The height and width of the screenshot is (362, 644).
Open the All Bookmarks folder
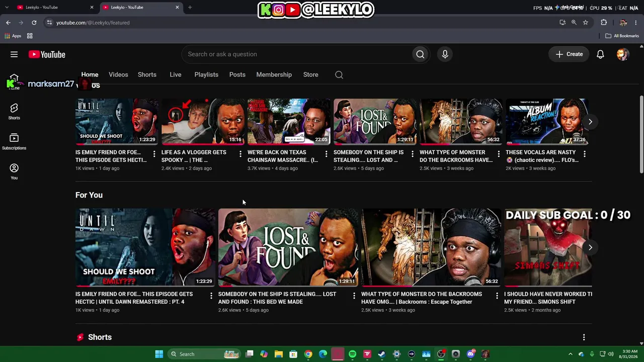coord(622,36)
